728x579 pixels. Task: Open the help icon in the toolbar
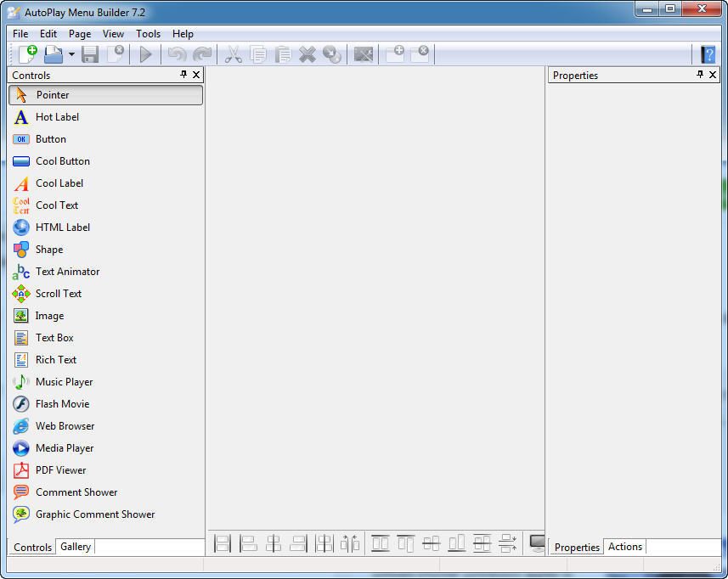click(x=708, y=54)
